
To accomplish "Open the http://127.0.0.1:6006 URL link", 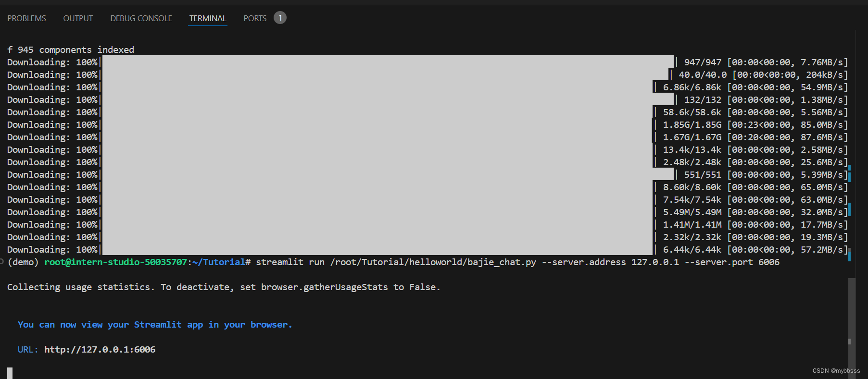I will (x=100, y=349).
